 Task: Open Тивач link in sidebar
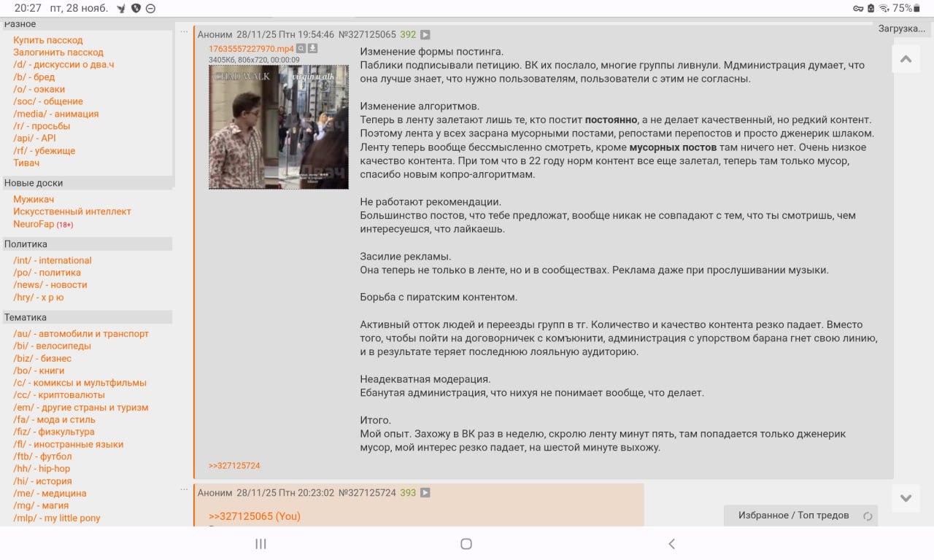coord(26,163)
